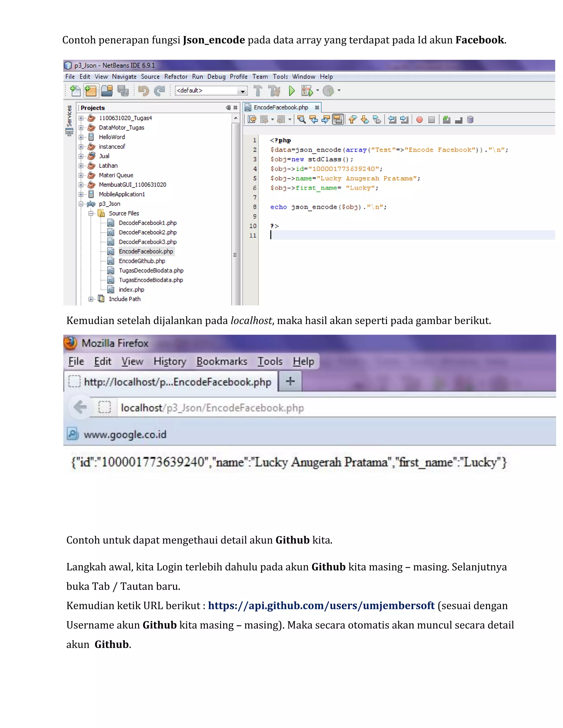563x728 pixels.
Task: Click Find Next Occurrence arrow icon
Action: pyautogui.click(x=325, y=119)
